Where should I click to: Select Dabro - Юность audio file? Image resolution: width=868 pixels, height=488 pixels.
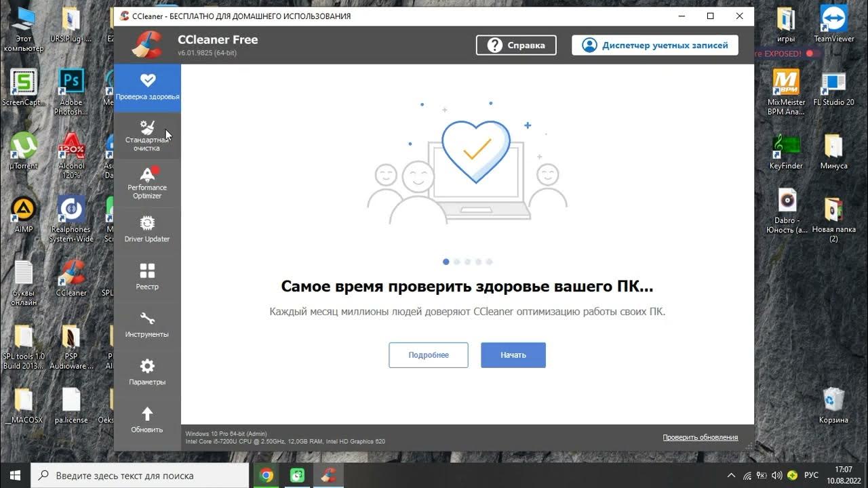(787, 211)
